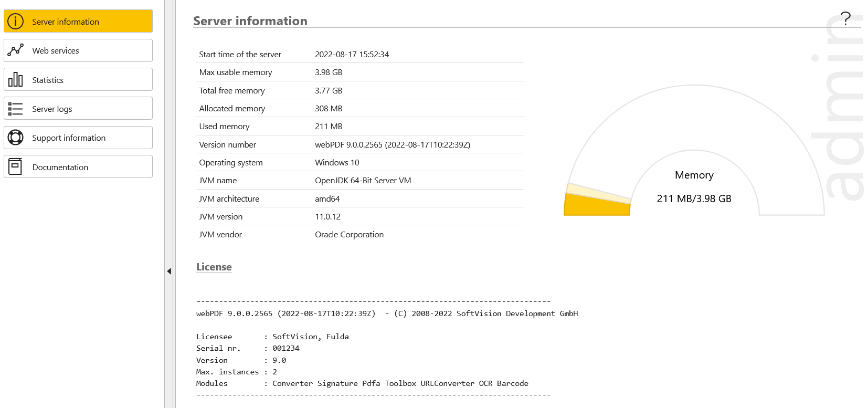Screen dimensions: 868x408
Task: Open the Server logs page
Action: 78,109
